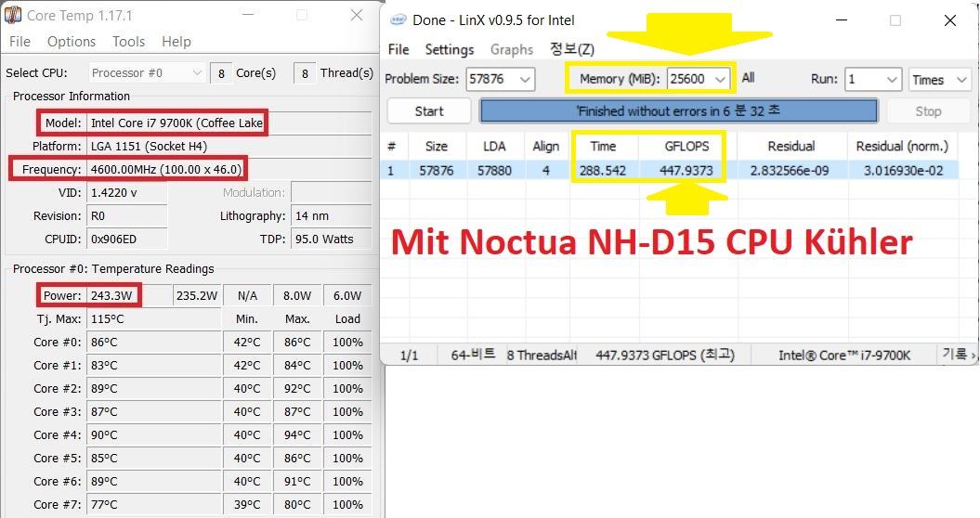
Task: Click the empty Modulation field
Action: tap(332, 192)
